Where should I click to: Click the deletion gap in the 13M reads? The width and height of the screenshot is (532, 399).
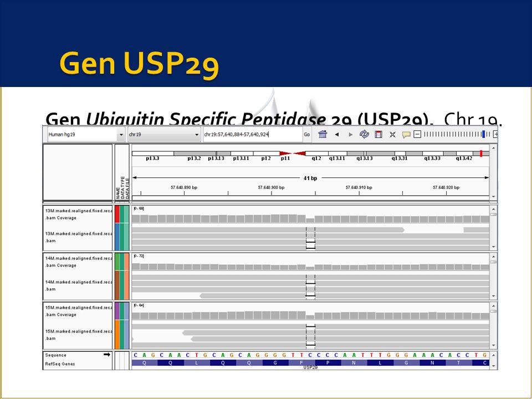[x=310, y=238]
